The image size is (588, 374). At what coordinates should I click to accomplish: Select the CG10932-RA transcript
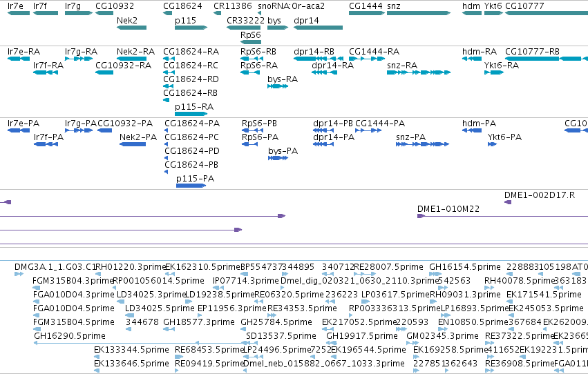[104, 72]
